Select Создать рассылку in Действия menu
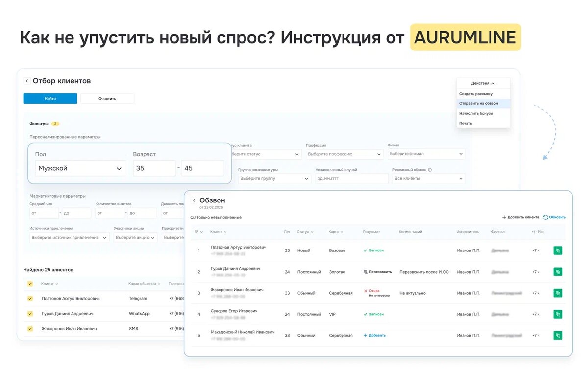 (x=483, y=94)
